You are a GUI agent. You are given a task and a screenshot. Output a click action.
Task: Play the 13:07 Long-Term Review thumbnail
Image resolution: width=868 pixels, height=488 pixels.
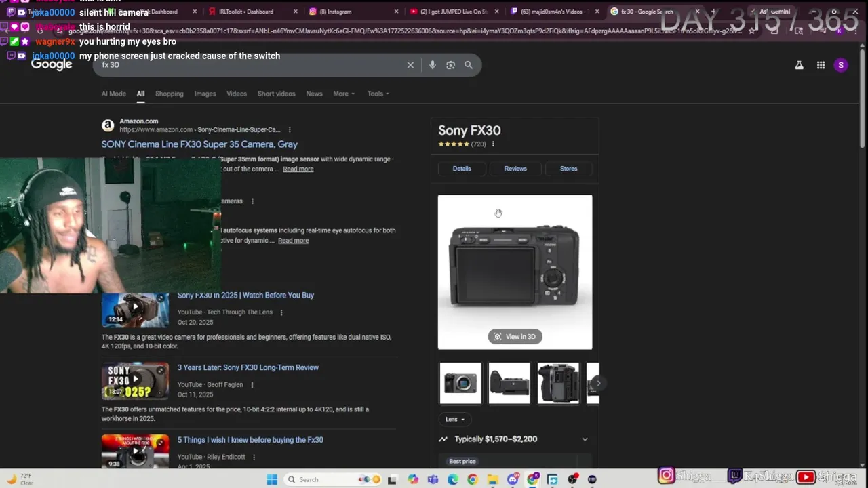[135, 381]
